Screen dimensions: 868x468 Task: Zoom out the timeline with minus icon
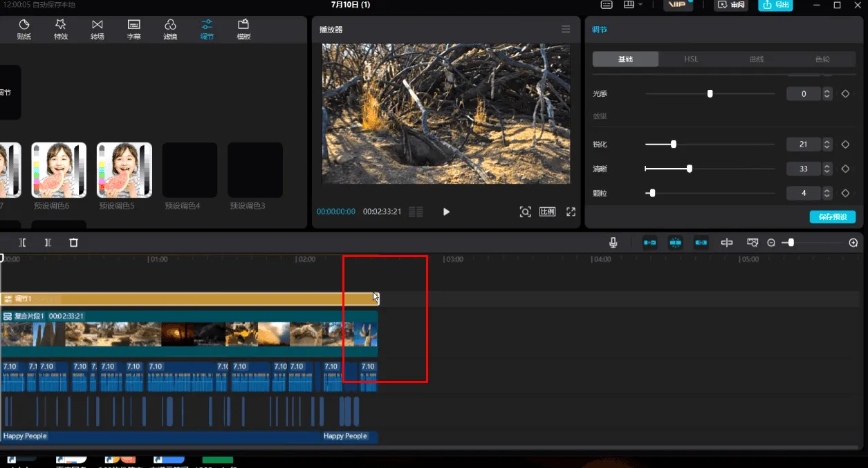(771, 243)
